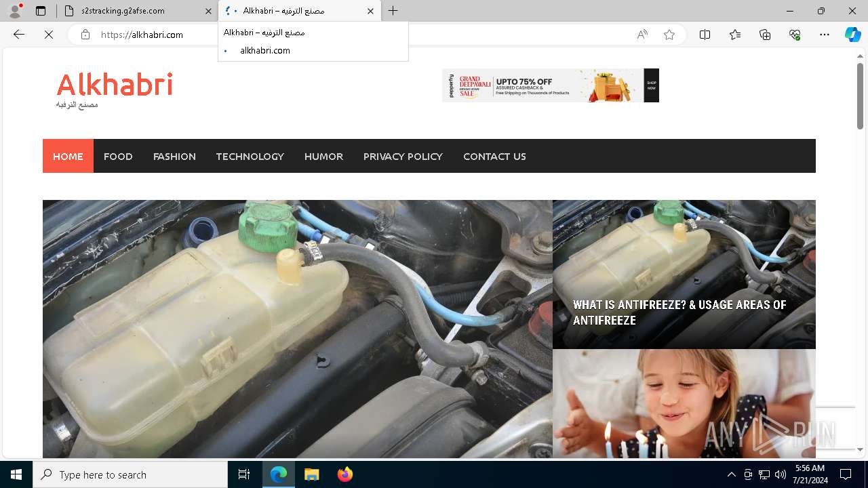Screen dimensions: 868x488
Task: Open the clock showing 5:56 AM
Action: (810, 474)
